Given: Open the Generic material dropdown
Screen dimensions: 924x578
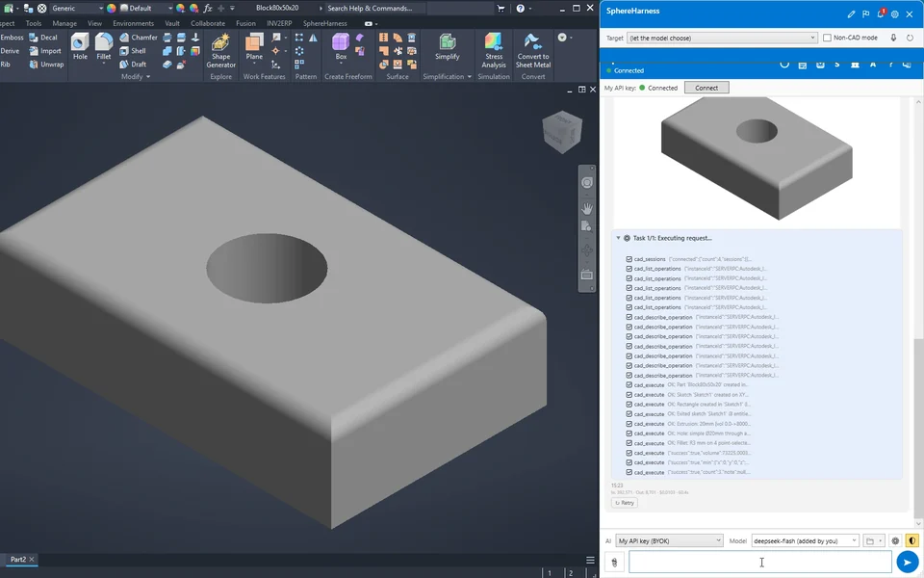Looking at the screenshot, I should [x=77, y=9].
